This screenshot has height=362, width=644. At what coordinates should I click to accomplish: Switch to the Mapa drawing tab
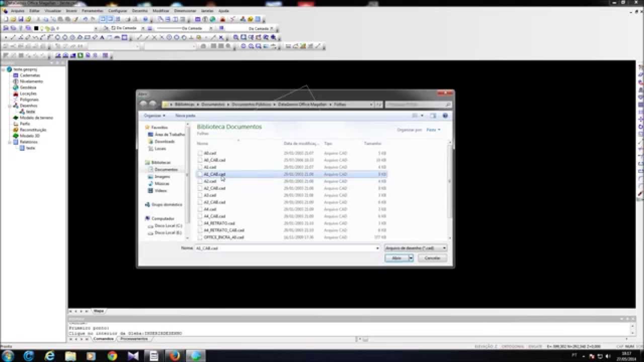coord(99,311)
